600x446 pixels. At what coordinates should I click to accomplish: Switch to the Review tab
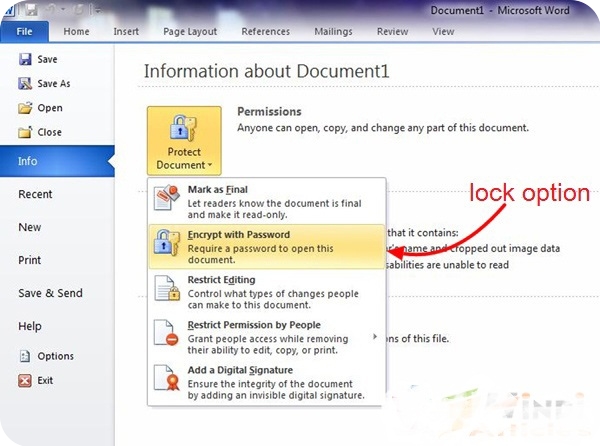tap(393, 32)
